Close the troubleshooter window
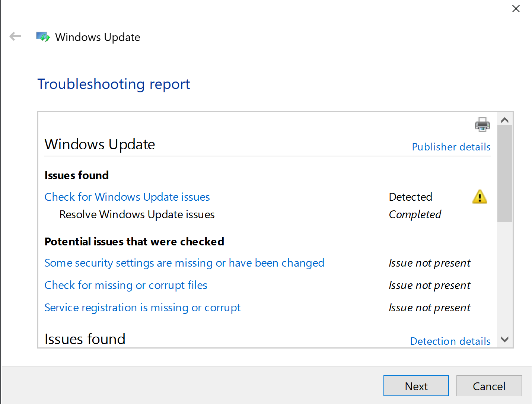Viewport: 532px width, 404px height. pos(516,9)
